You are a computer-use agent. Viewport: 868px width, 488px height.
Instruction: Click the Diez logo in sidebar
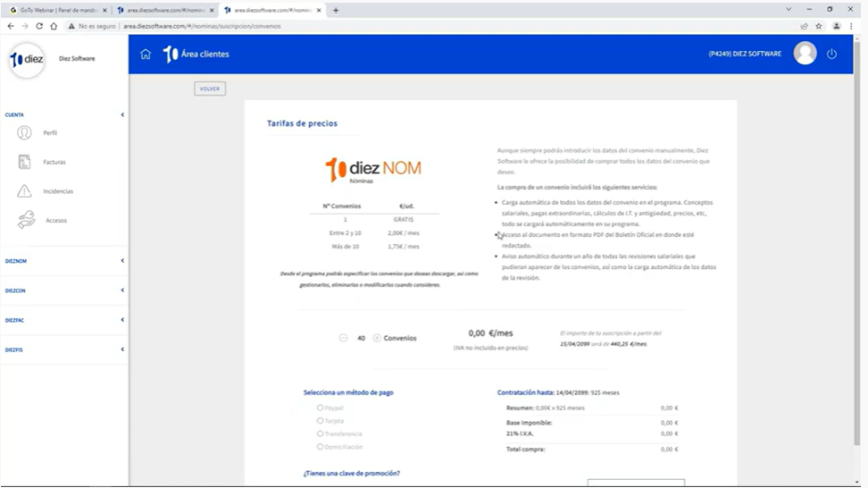pyautogui.click(x=27, y=59)
